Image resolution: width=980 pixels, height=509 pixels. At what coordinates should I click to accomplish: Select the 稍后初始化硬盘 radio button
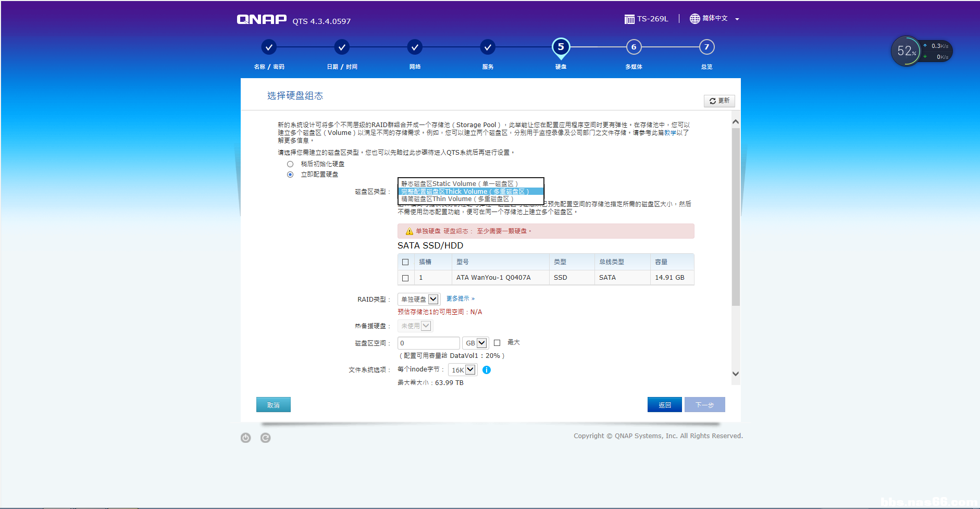[290, 164]
